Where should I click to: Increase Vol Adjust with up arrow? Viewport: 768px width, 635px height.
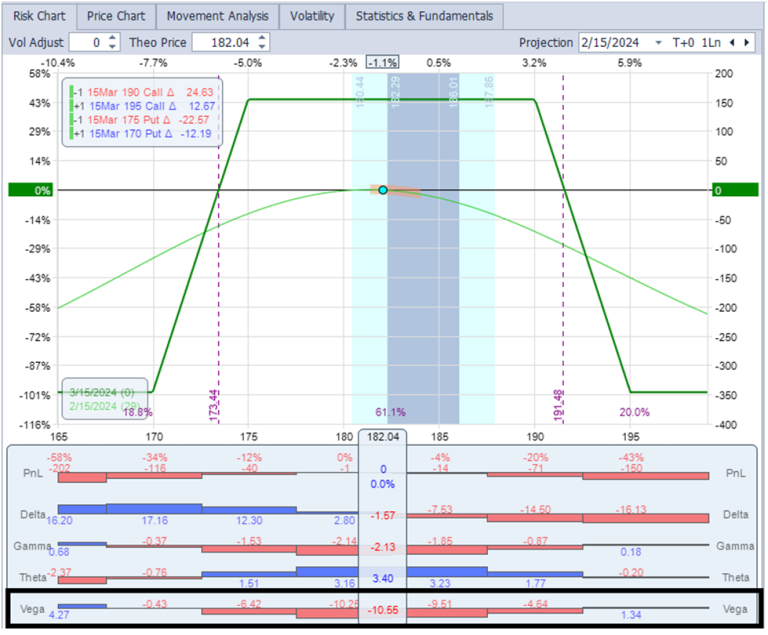coord(112,38)
